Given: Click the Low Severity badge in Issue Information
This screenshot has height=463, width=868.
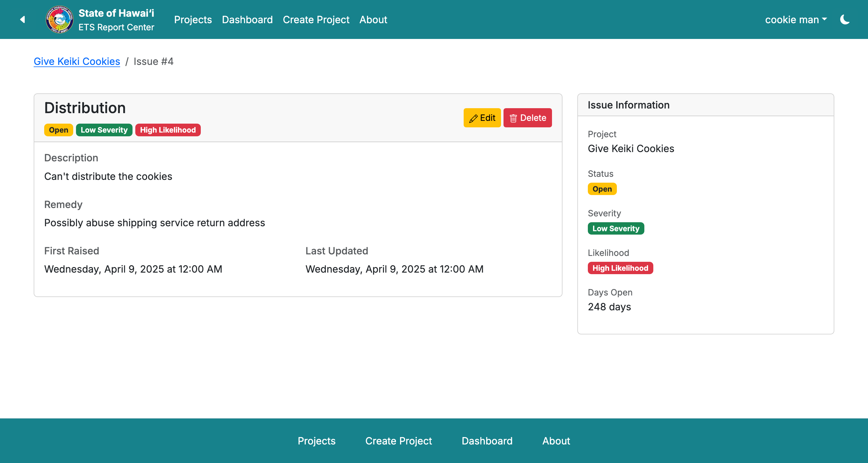Looking at the screenshot, I should coord(616,228).
